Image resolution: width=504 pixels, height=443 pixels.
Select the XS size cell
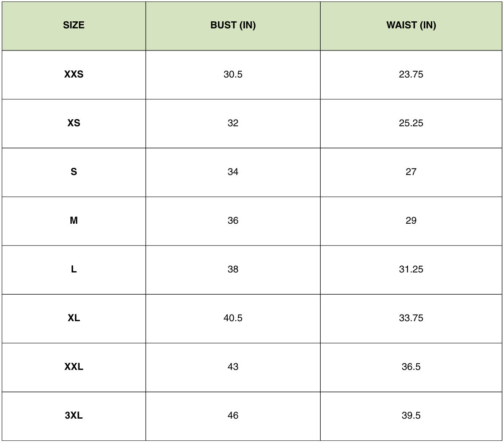tap(74, 123)
